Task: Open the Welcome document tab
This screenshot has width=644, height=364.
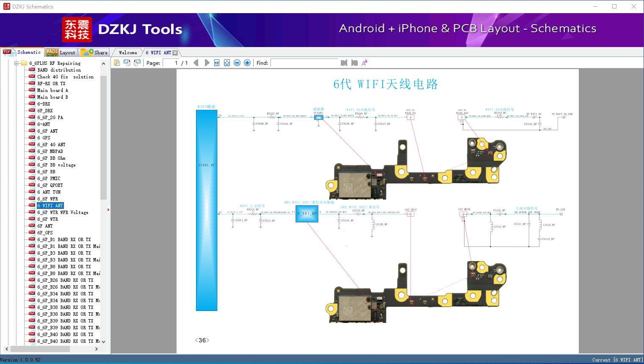Action: pos(128,53)
